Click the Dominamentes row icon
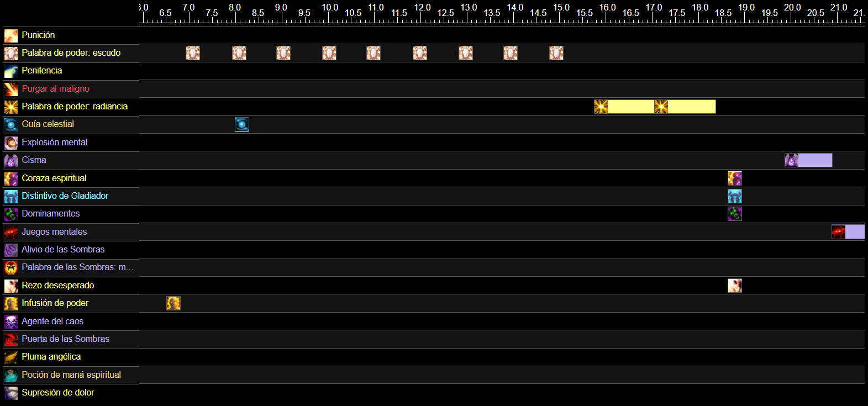 11,214
